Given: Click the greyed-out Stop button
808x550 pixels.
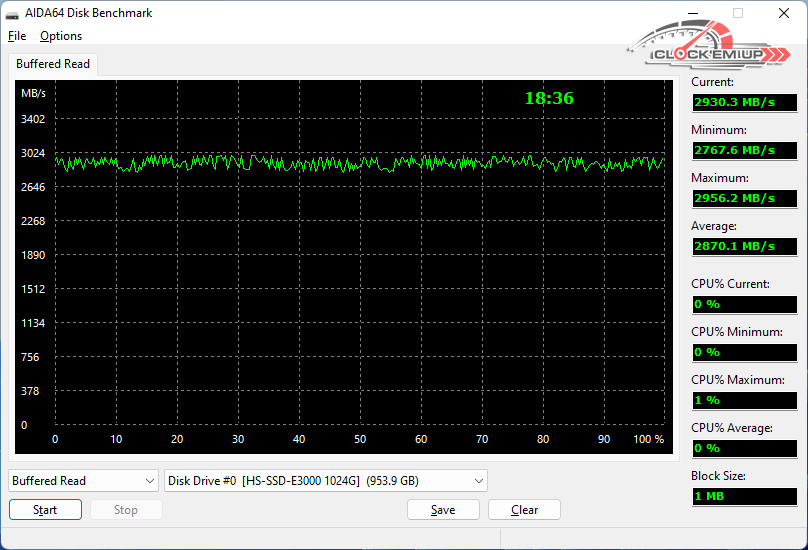Looking at the screenshot, I should [x=126, y=510].
